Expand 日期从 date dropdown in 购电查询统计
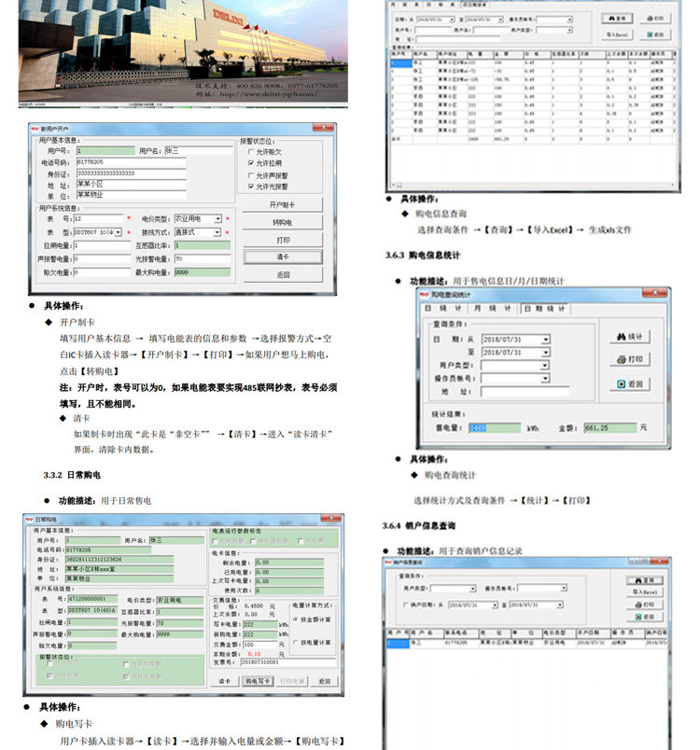Image resolution: width=700 pixels, height=750 pixels. pyautogui.click(x=545, y=340)
